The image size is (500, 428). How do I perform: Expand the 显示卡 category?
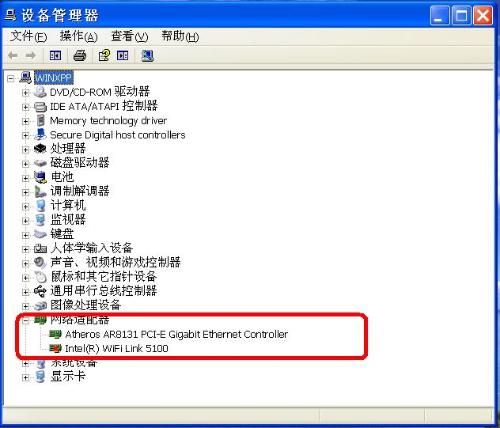(x=25, y=378)
